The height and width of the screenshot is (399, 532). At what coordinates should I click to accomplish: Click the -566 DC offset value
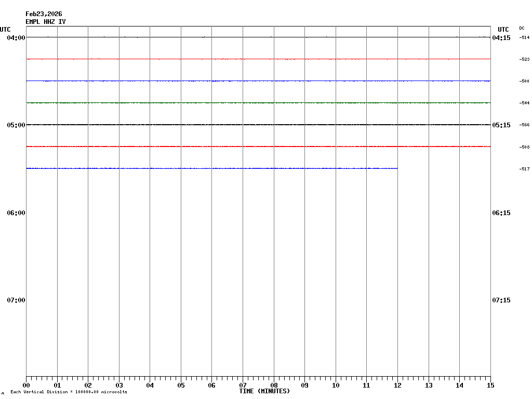[x=525, y=125]
